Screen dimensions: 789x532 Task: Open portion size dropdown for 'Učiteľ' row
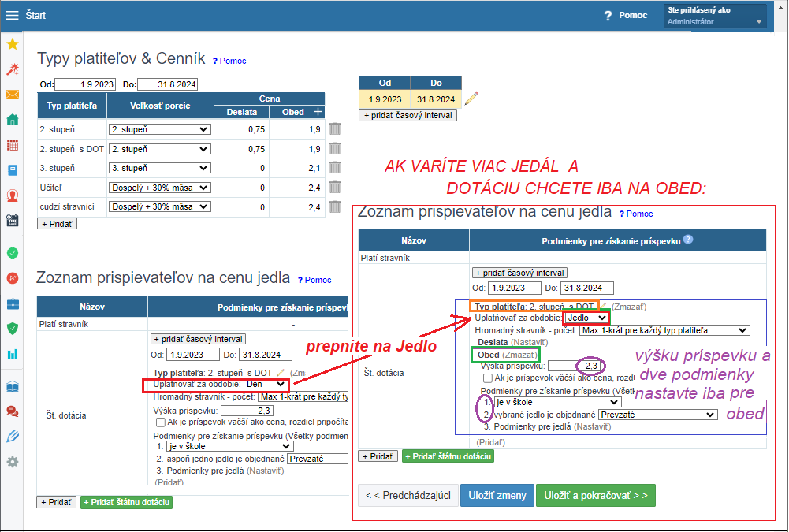click(160, 188)
